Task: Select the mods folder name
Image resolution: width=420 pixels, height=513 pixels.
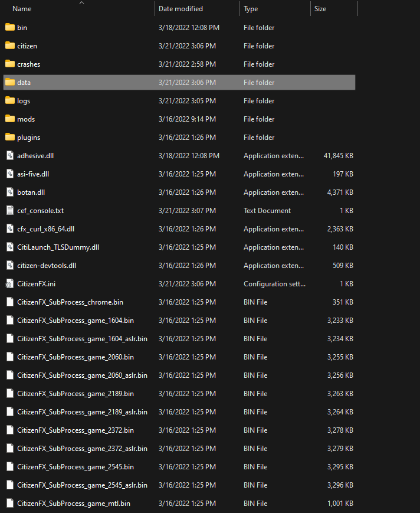Action: click(x=26, y=119)
